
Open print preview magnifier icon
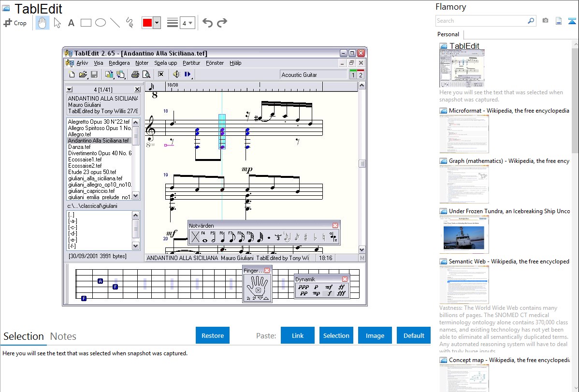coord(146,74)
